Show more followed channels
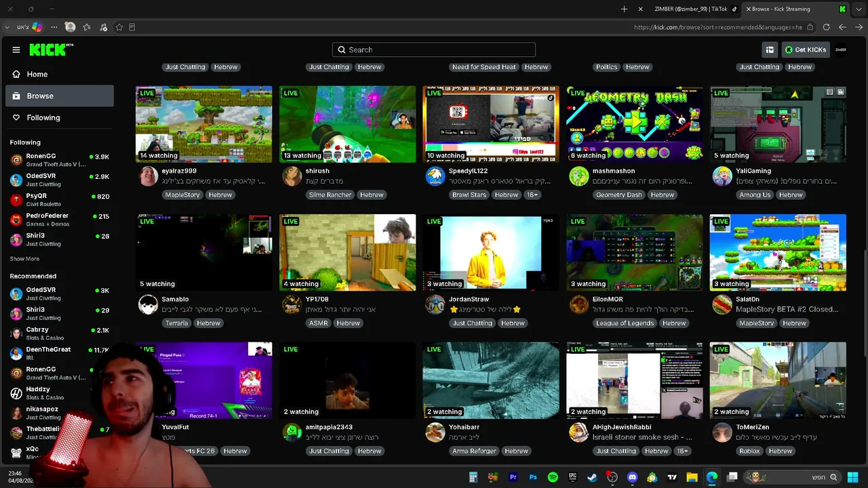The width and height of the screenshot is (868, 488). (24, 259)
